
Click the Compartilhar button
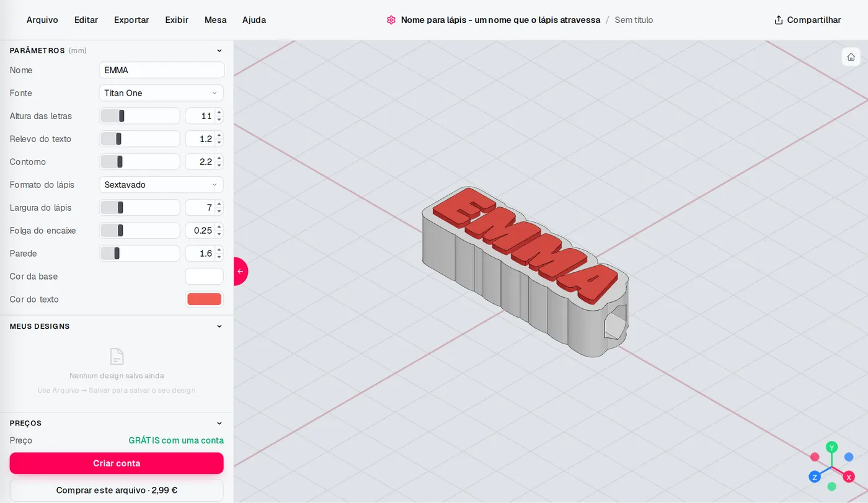(808, 20)
